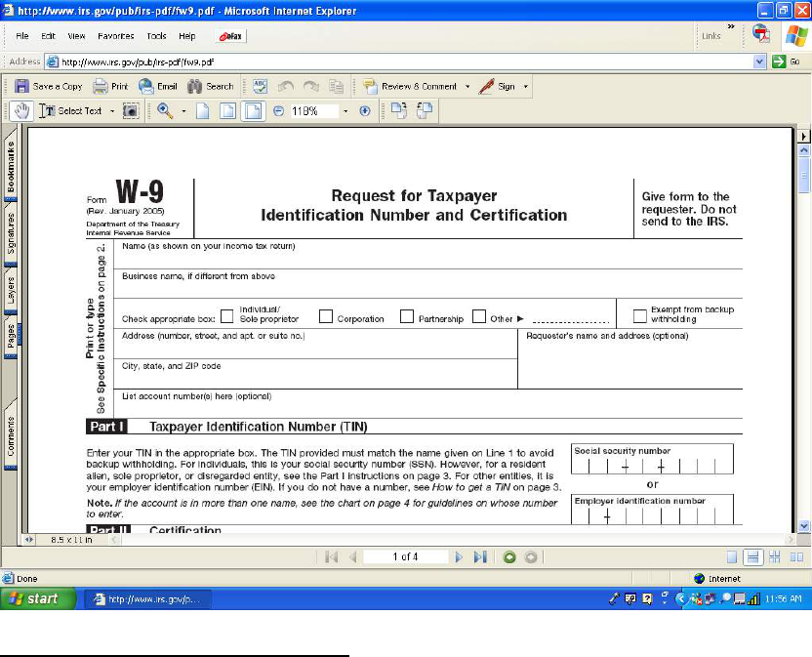
Task: Switch to Continuous Facing layout
Action: (x=775, y=557)
